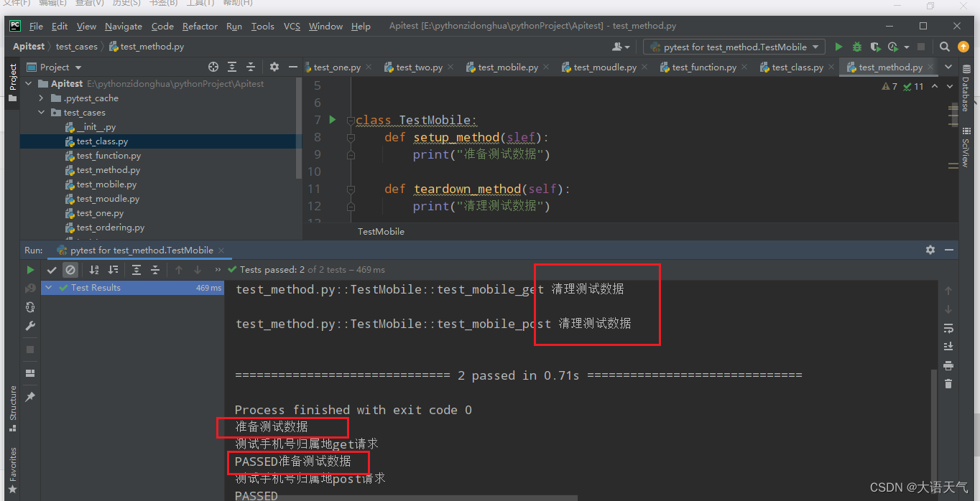Screen dimensions: 980x501
Task: Collapse the test_cases folder
Action: (x=41, y=112)
